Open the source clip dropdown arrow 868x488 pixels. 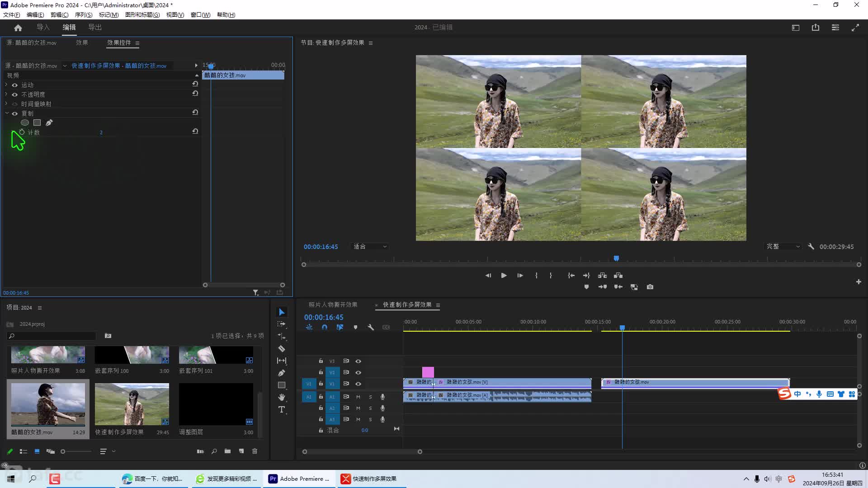click(65, 66)
